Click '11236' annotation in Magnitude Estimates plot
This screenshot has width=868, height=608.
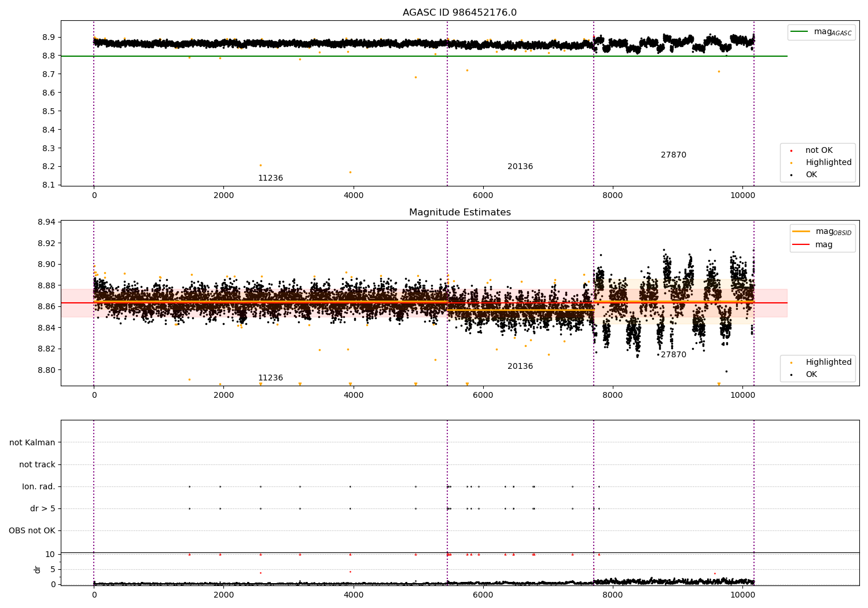270,378
